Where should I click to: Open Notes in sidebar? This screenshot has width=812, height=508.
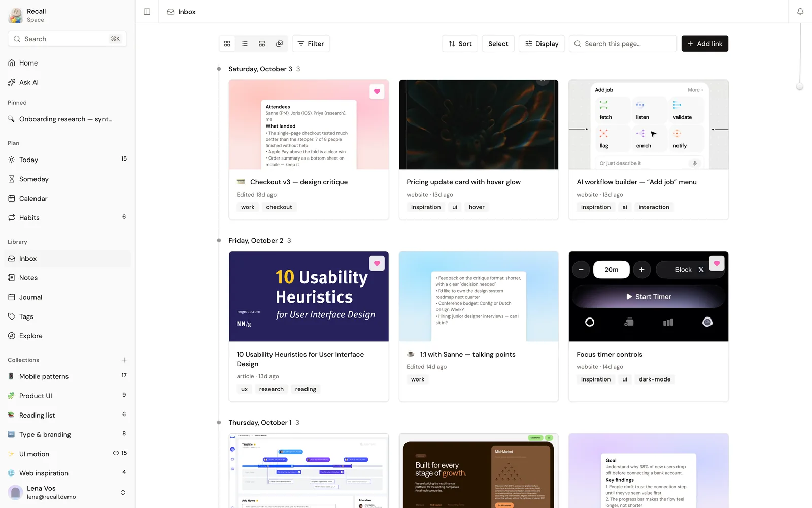pos(67,278)
